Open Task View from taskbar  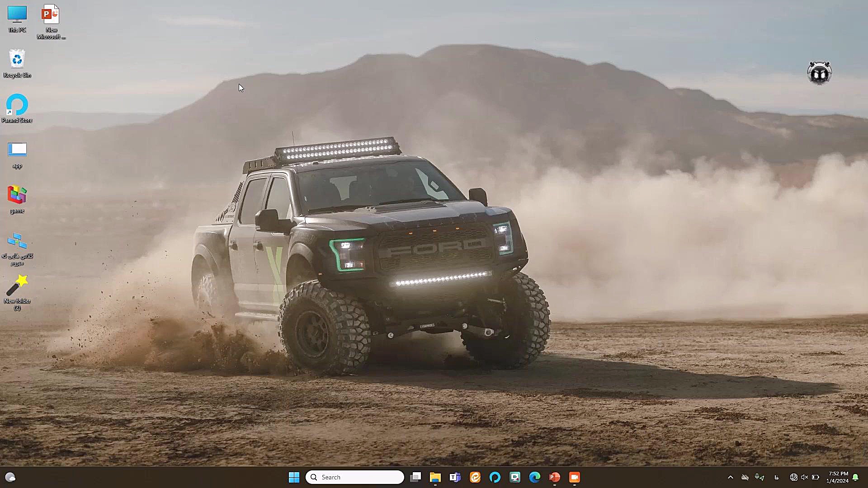pos(415,477)
